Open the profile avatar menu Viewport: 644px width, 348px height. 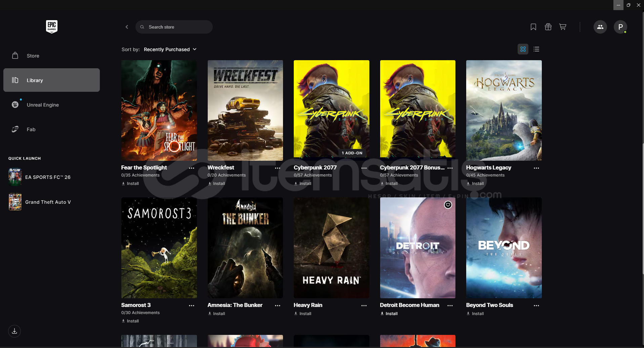620,27
